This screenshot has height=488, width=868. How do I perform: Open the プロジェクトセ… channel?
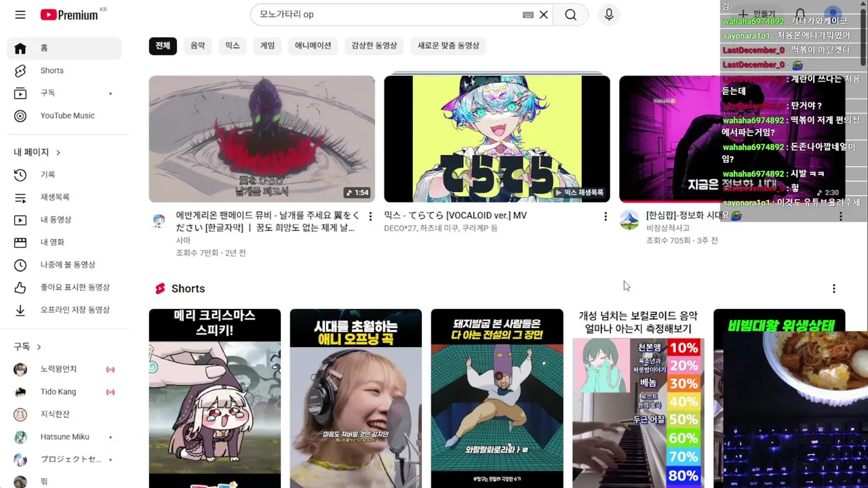tap(64, 460)
